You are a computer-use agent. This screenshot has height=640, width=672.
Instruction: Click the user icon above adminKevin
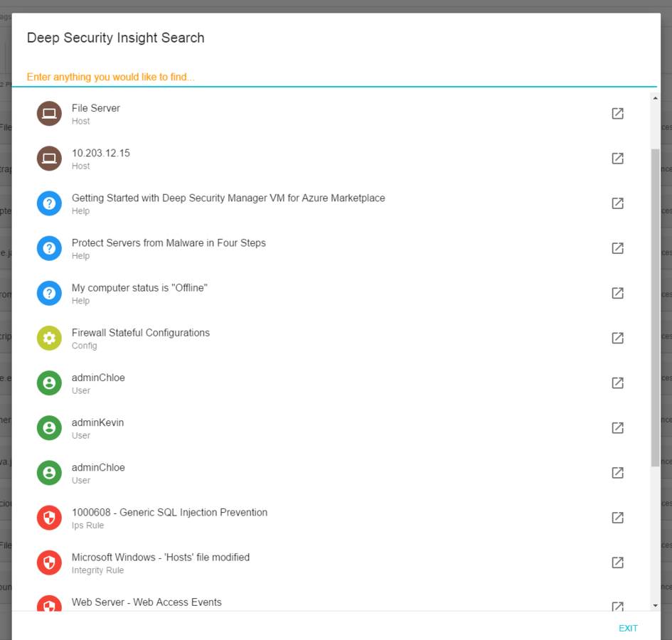coord(49,383)
